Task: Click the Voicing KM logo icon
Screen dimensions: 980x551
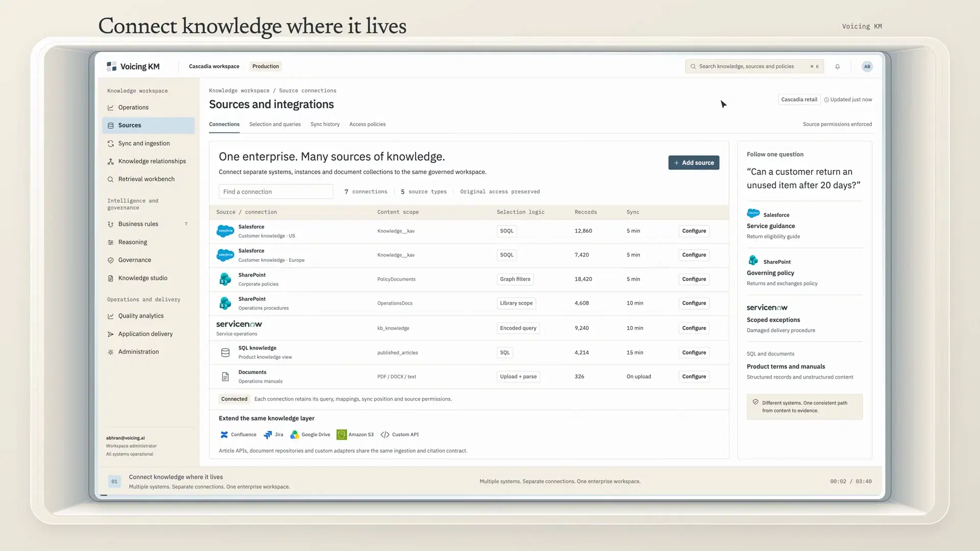Action: click(111, 66)
